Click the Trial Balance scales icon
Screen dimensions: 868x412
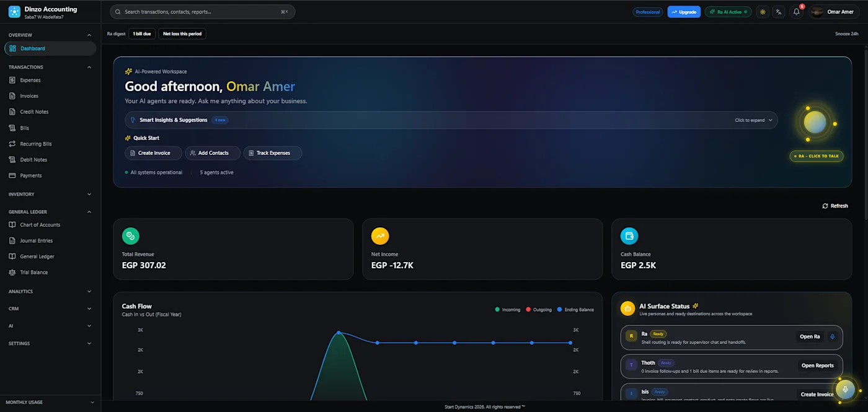point(12,273)
